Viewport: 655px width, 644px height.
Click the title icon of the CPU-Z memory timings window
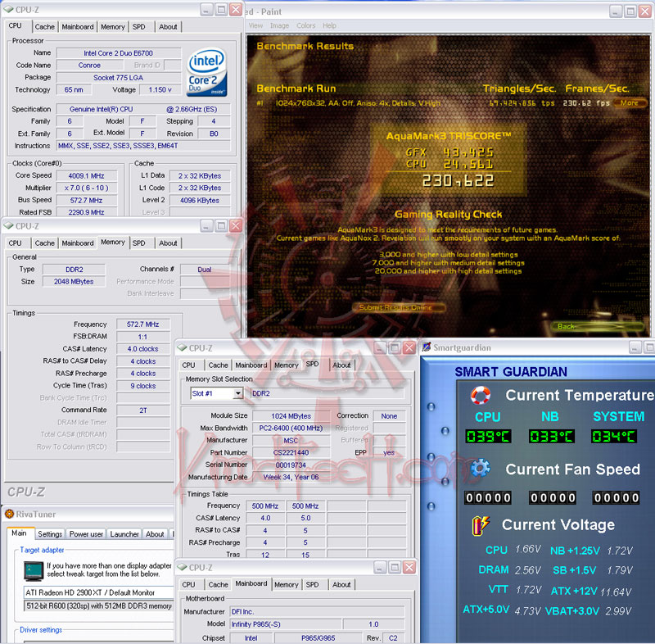[x=8, y=225]
